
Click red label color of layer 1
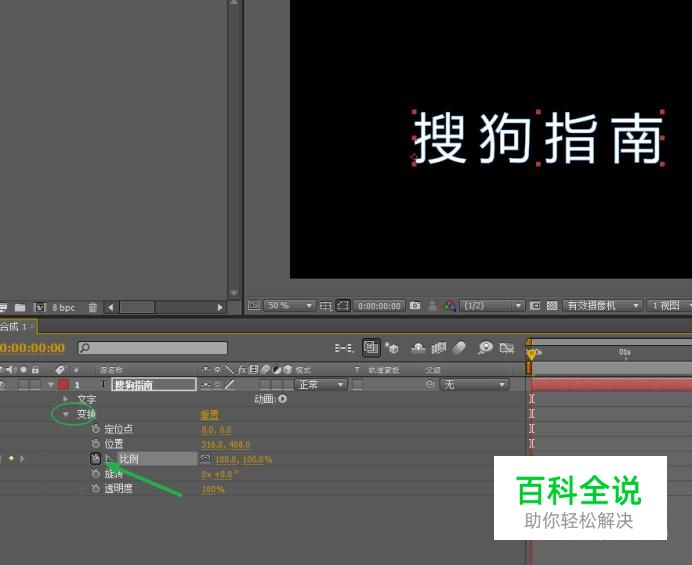tap(64, 385)
